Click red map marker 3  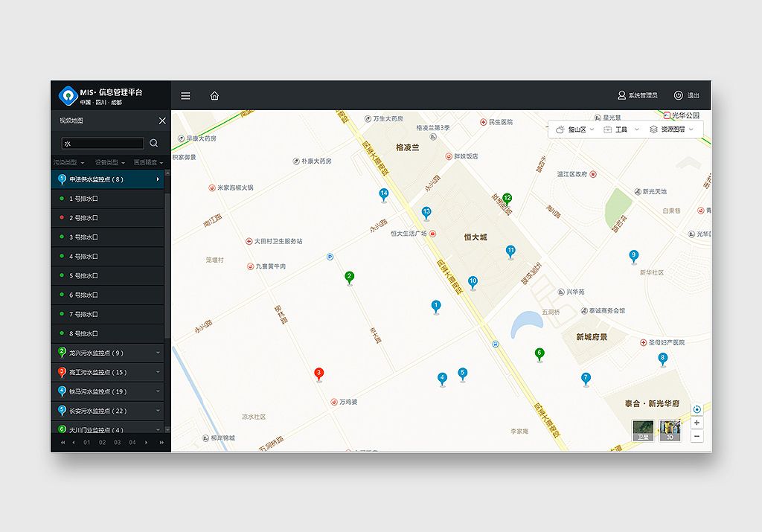pyautogui.click(x=318, y=374)
